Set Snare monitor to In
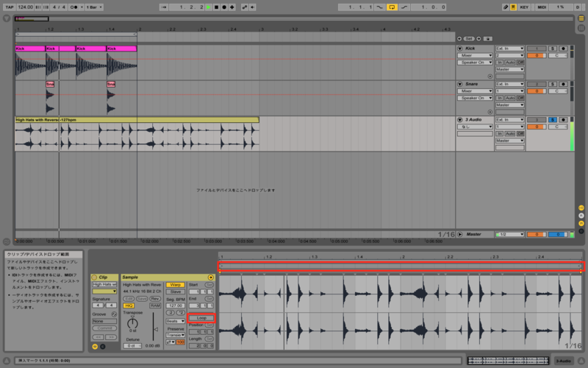The width and height of the screenshot is (588, 368). [x=500, y=98]
